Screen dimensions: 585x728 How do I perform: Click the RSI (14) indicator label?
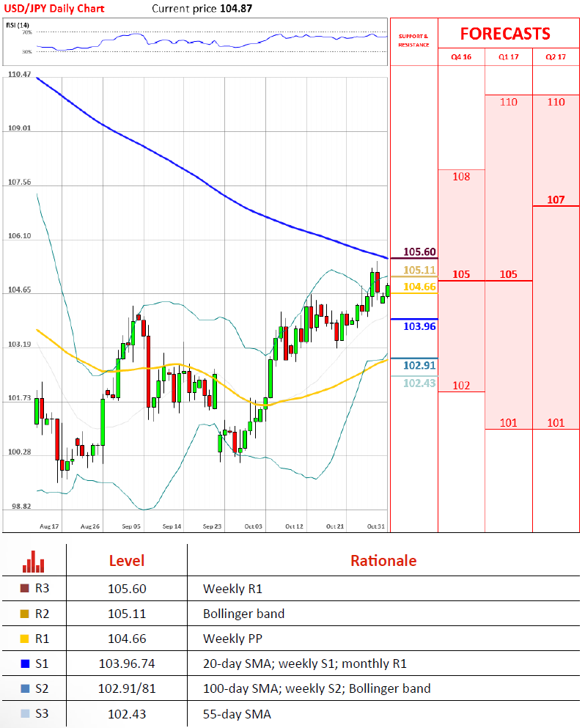[x=18, y=25]
